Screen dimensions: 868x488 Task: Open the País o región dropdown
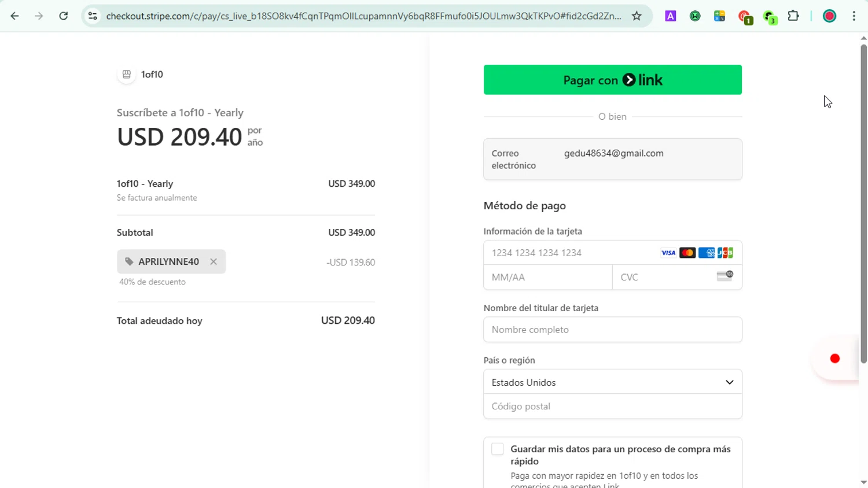(613, 382)
